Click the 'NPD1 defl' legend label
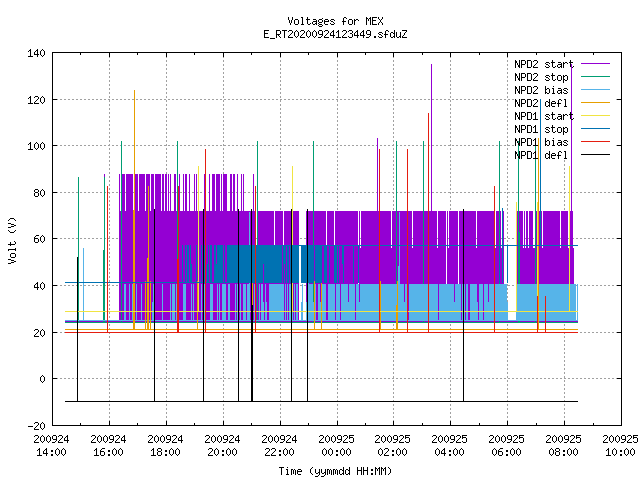Screen dimensions: 640x480 point(541,156)
